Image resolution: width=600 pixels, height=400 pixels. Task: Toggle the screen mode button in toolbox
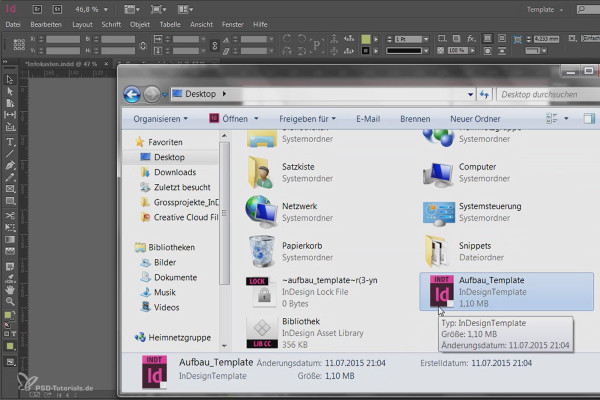point(10,362)
